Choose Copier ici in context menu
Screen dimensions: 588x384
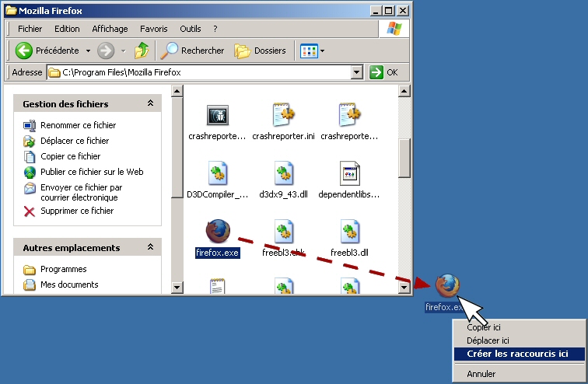click(x=520, y=327)
